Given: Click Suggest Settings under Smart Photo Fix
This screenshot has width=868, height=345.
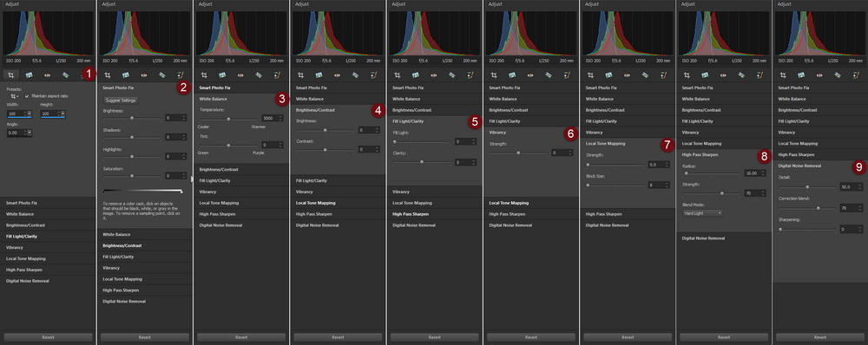Looking at the screenshot, I should (x=121, y=100).
